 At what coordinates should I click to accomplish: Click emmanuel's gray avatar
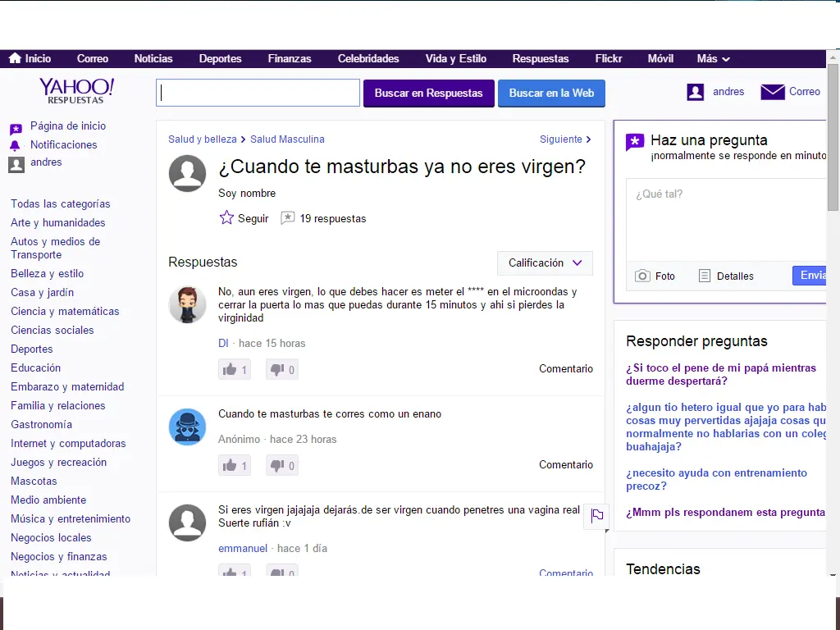point(188,523)
